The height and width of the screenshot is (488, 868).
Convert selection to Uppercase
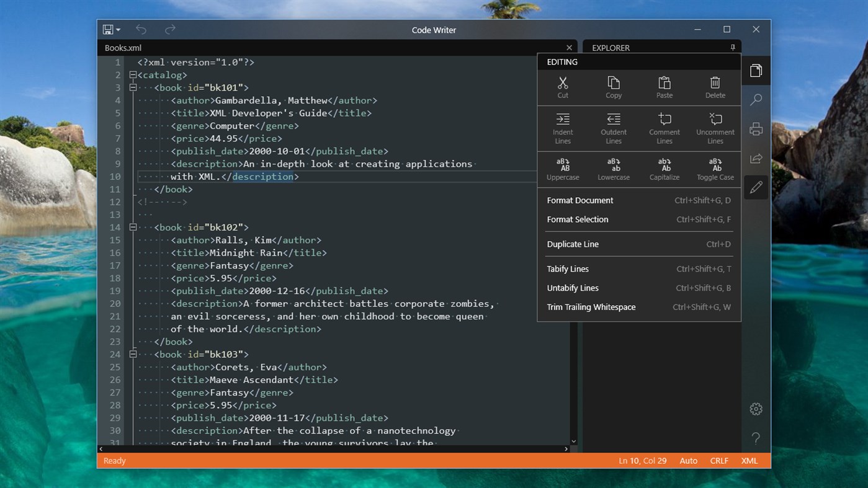tap(563, 169)
